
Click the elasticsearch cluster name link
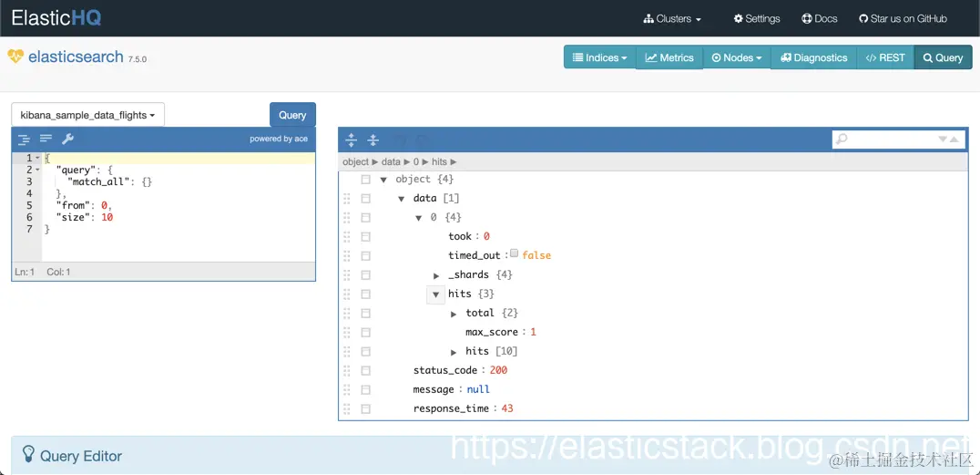pos(76,57)
